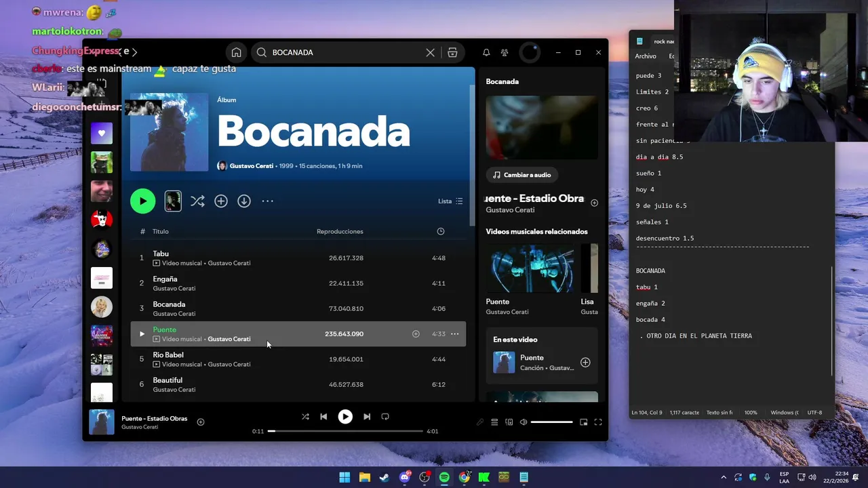Viewport: 868px width, 488px height.
Task: Open the Friend Activity icon
Action: click(x=505, y=52)
